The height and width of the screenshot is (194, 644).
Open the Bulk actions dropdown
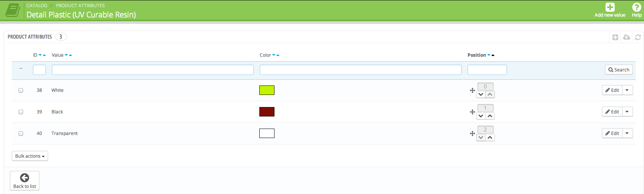point(30,156)
